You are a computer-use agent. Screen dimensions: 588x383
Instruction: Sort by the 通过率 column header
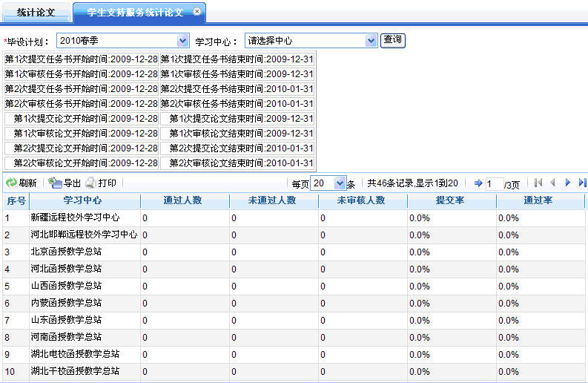541,200
